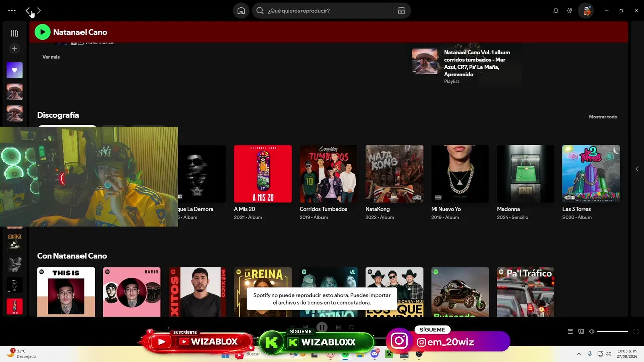Open the playback queue icon

click(570, 331)
